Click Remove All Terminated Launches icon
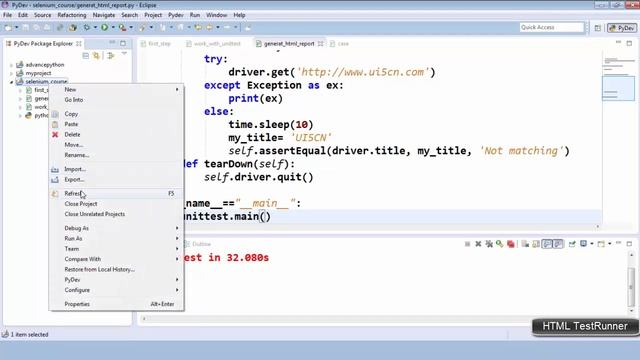 (x=489, y=244)
